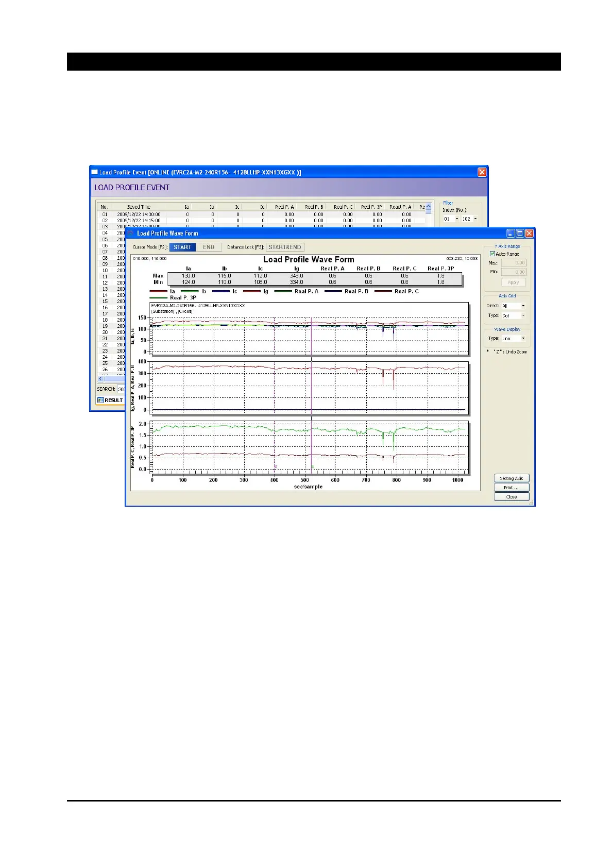Click the Real P. B legend entry
This screenshot has height=868, width=613.
pyautogui.click(x=346, y=292)
